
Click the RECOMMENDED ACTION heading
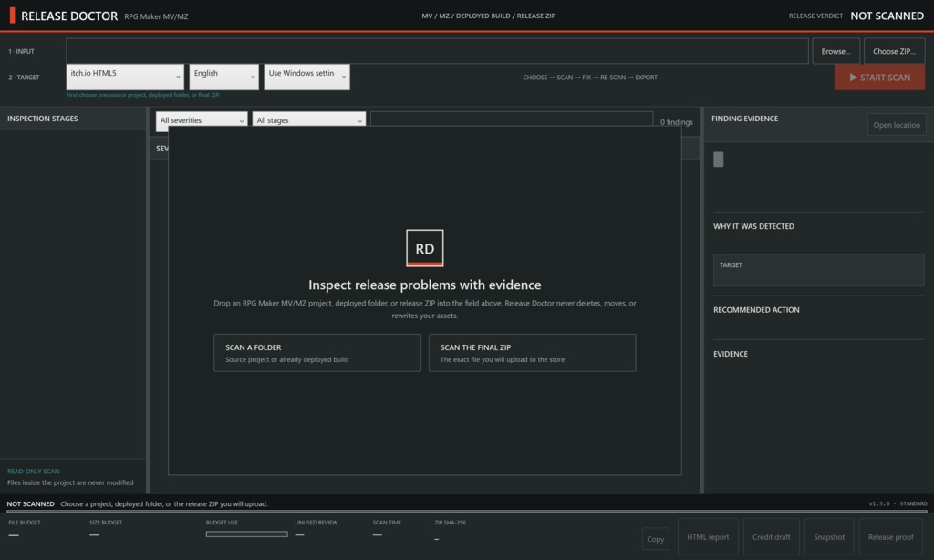click(x=756, y=310)
